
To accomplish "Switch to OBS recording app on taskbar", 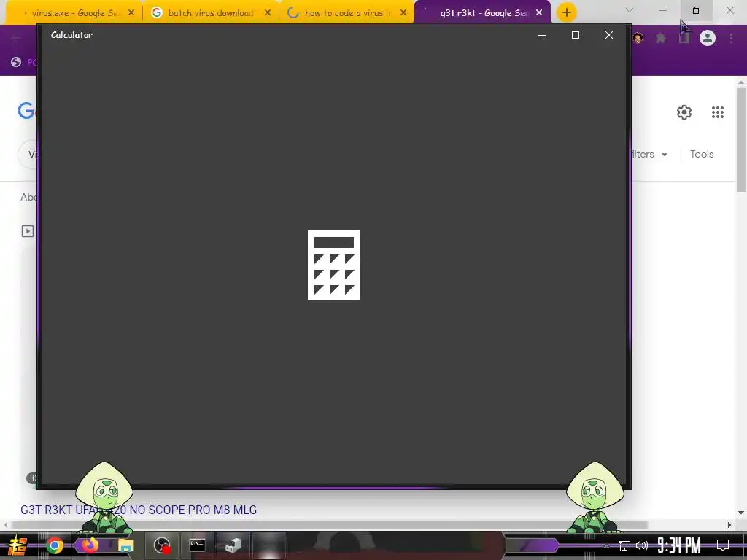I will 161,545.
